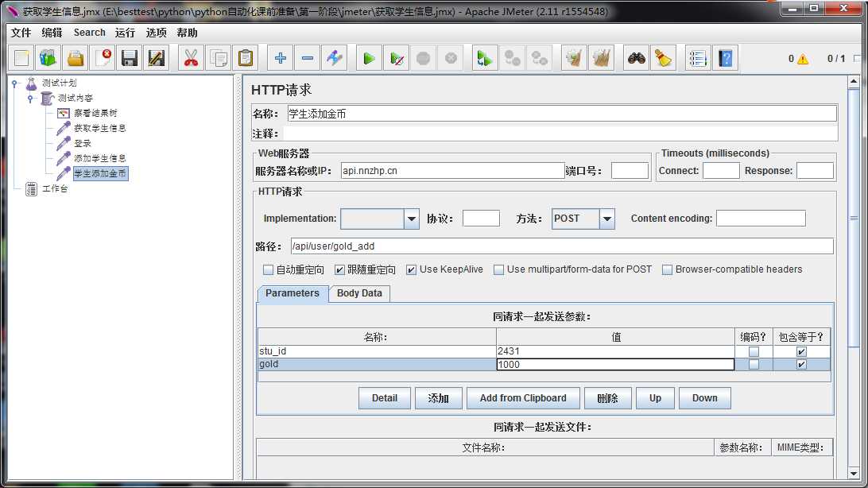This screenshot has width=868, height=488.
Task: Click the Clear All broom icon
Action: point(663,58)
